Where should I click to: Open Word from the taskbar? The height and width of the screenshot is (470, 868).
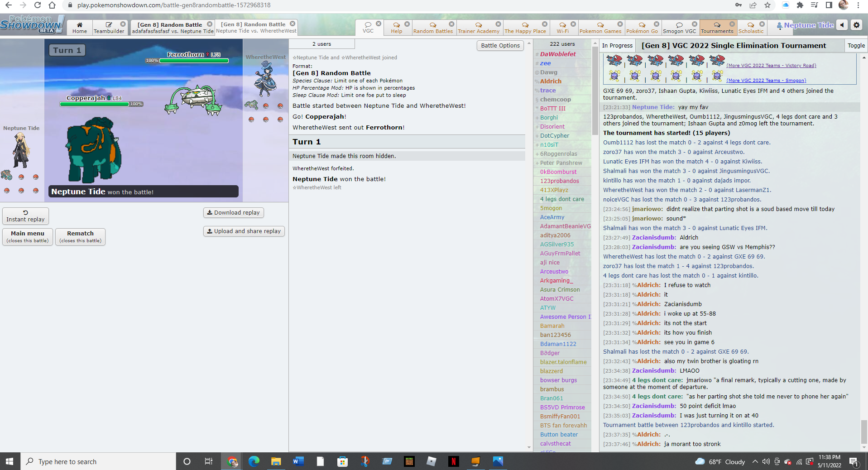[298, 461]
